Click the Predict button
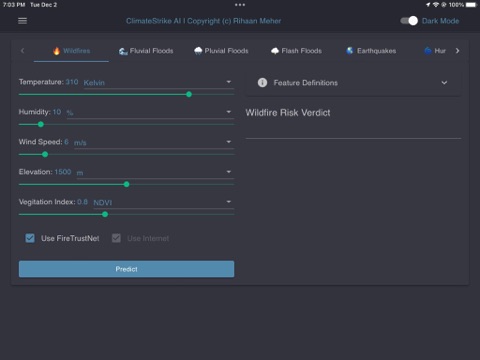 click(126, 269)
